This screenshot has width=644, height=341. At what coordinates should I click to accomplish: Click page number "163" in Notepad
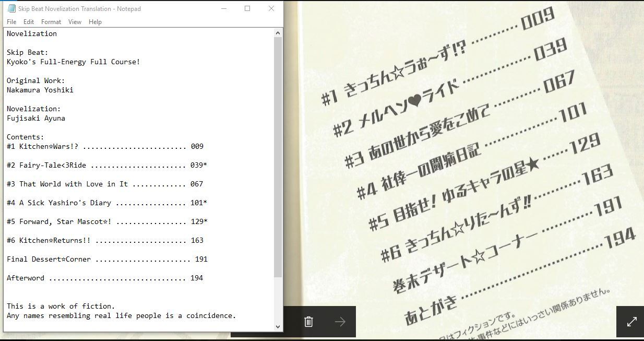(197, 240)
